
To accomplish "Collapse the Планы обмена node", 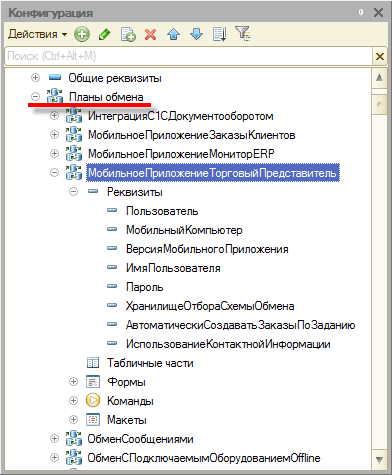I will point(35,97).
